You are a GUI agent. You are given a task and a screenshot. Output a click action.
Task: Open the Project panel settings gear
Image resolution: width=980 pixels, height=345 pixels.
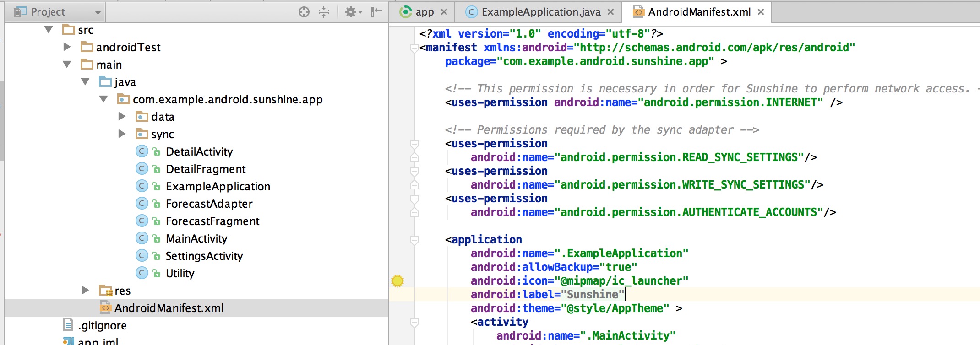click(354, 12)
